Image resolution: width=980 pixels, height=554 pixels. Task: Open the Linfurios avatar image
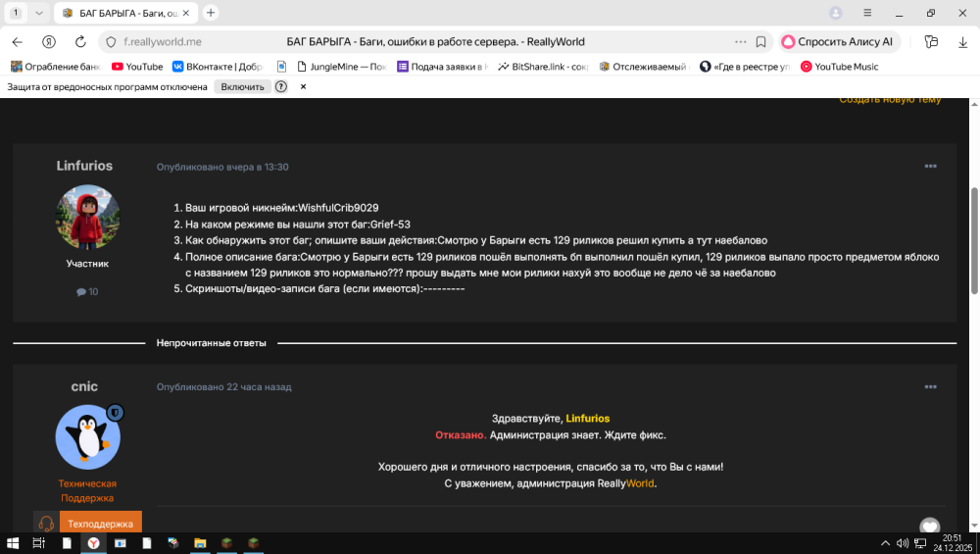coord(87,217)
